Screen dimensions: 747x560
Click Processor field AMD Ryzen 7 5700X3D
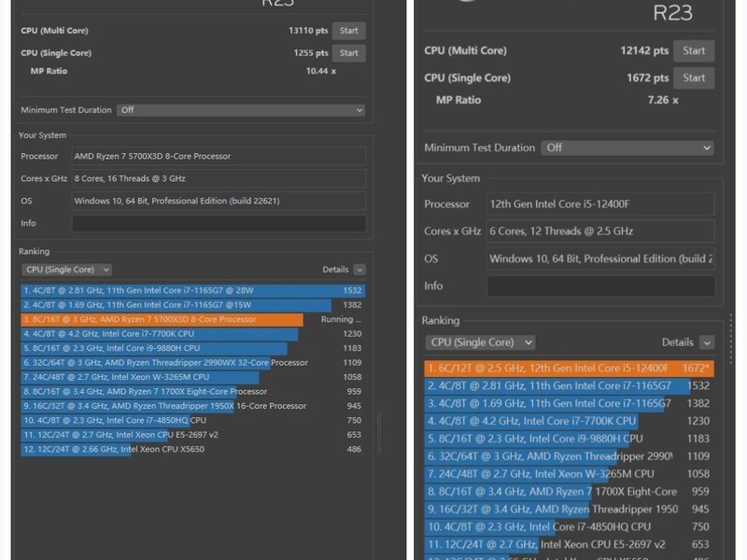(218, 156)
